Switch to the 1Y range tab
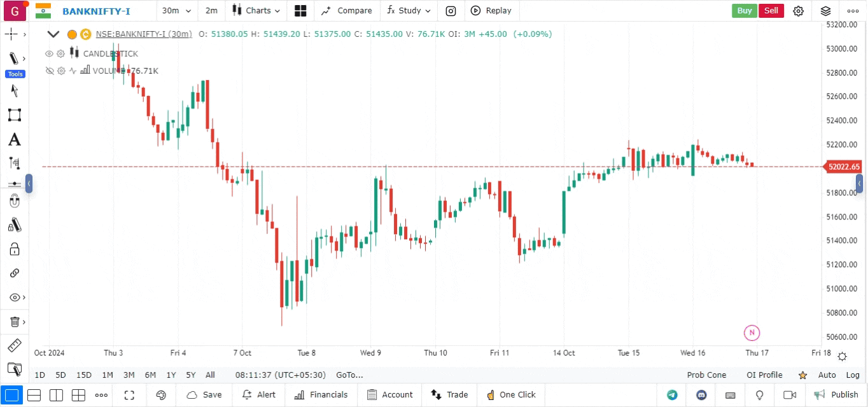The width and height of the screenshot is (868, 407). (171, 375)
